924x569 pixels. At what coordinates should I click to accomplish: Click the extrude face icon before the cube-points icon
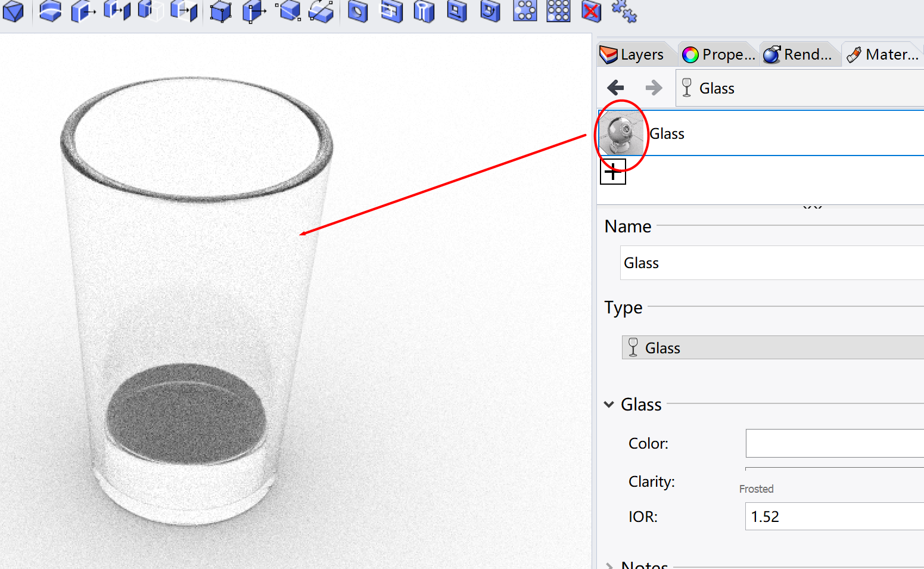(184, 11)
